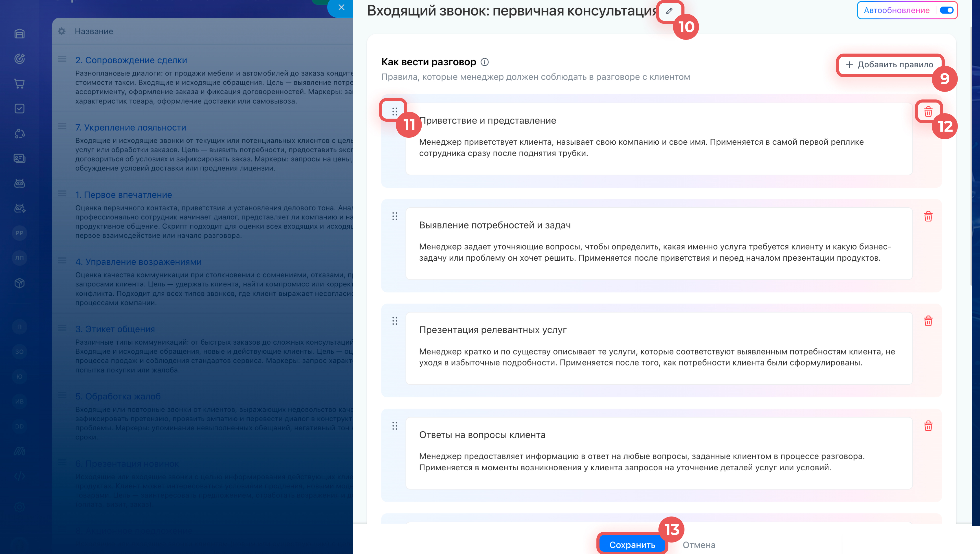The height and width of the screenshot is (554, 980).
Task: Open "2. Сопровождение сделки" script
Action: (x=131, y=60)
